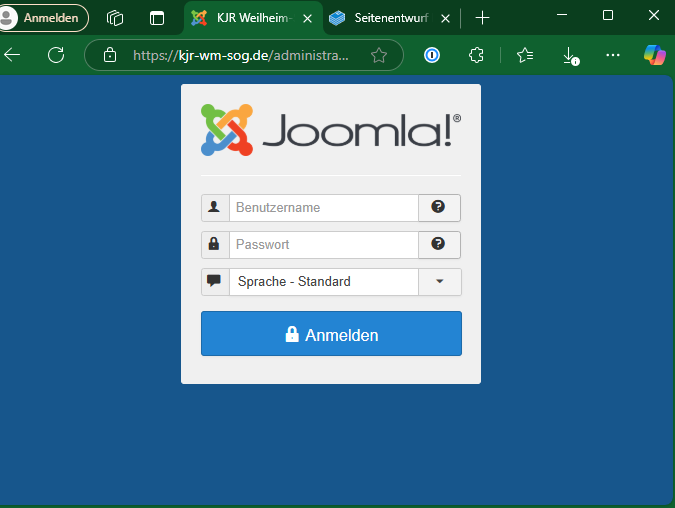Toggle the vertical tabs action button
Screen dimensions: 675x508
[157, 18]
